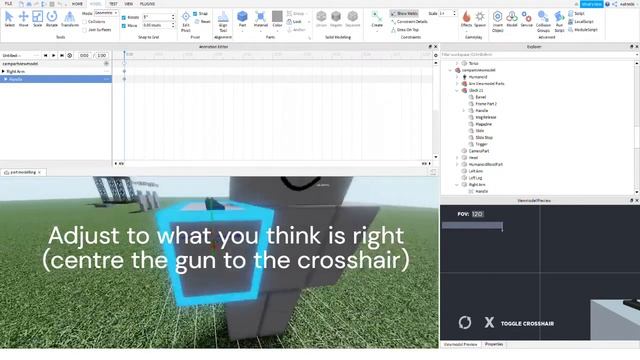640x360 pixels.
Task: Expand the Humanoid node in Explorer
Action: coord(457,77)
